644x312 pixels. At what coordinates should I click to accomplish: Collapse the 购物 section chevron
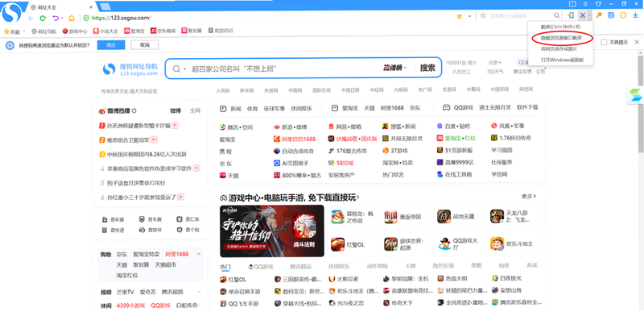[x=199, y=255]
